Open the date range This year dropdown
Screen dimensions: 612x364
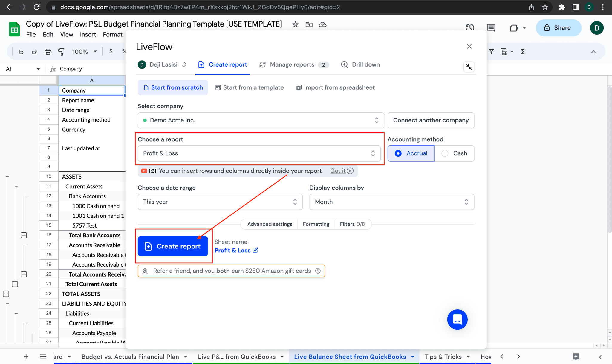pos(220,202)
